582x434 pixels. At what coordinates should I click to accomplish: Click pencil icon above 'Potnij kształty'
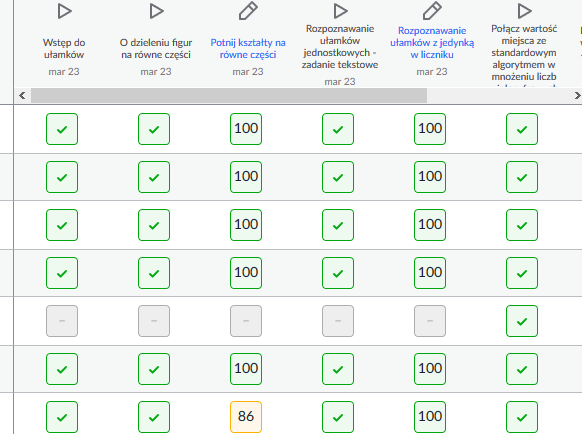(248, 11)
